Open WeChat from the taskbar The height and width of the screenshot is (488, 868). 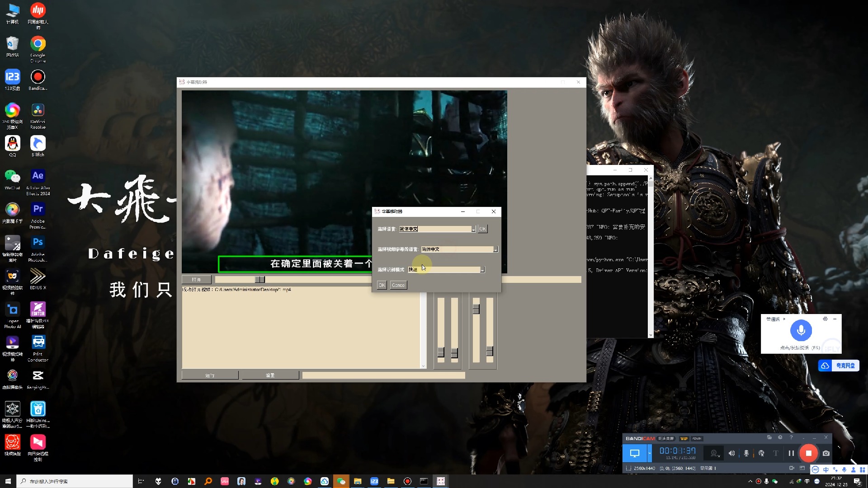click(341, 481)
